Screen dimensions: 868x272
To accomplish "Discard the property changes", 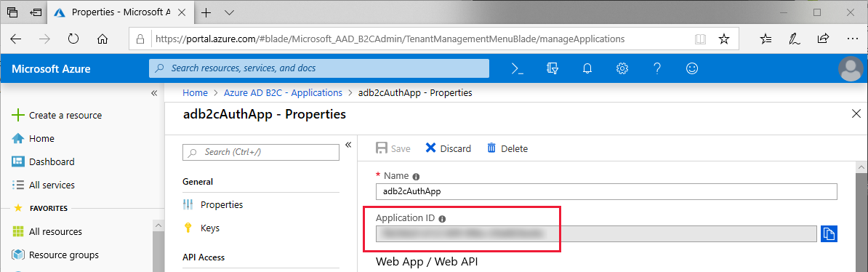I will (448, 148).
